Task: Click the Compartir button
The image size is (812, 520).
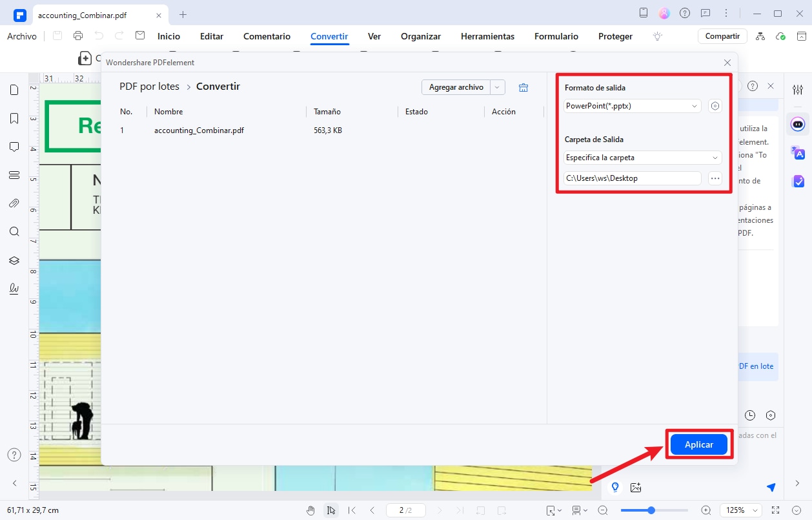Action: [x=722, y=36]
